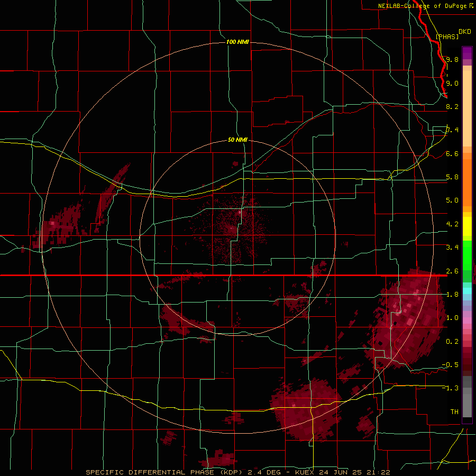
Task: Click the 4.2 value on the color scale
Action: click(452, 224)
